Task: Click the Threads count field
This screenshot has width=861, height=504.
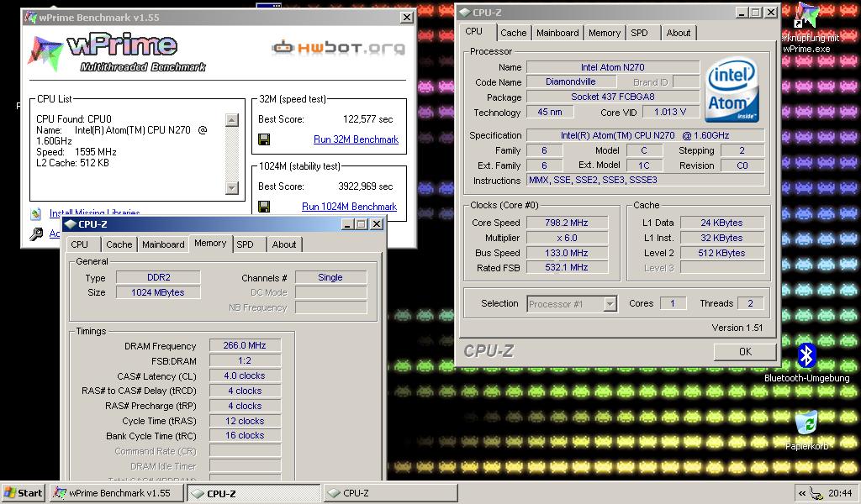Action: pos(750,303)
